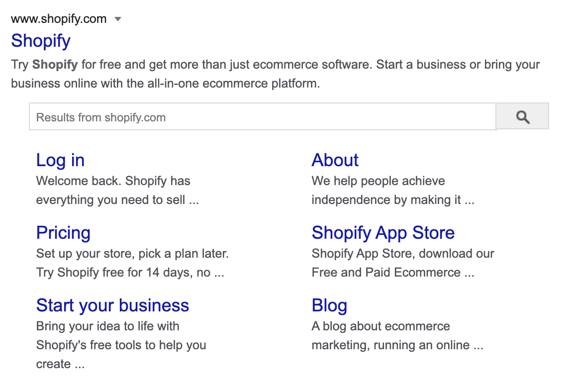Open the Shopify 'Blog' link
The image size is (567, 392).
click(x=329, y=305)
